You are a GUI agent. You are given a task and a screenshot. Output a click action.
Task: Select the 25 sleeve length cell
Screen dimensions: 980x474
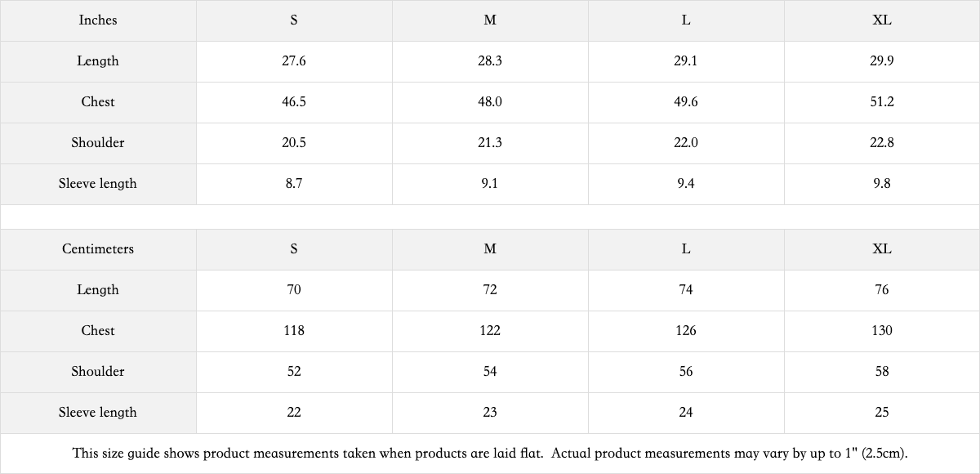[x=882, y=413]
